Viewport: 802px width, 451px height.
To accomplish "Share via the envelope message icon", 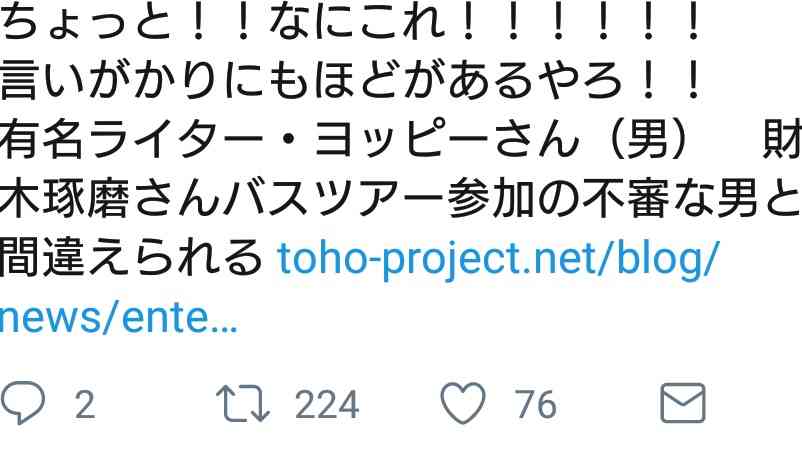I will click(x=683, y=403).
